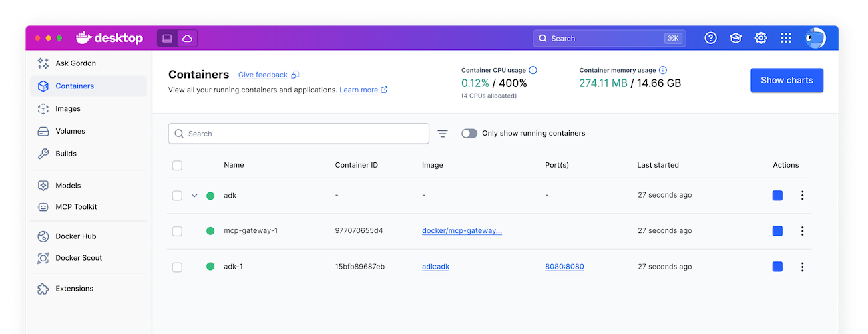Go to Containers in sidebar
868x334 pixels.
pos(88,86)
